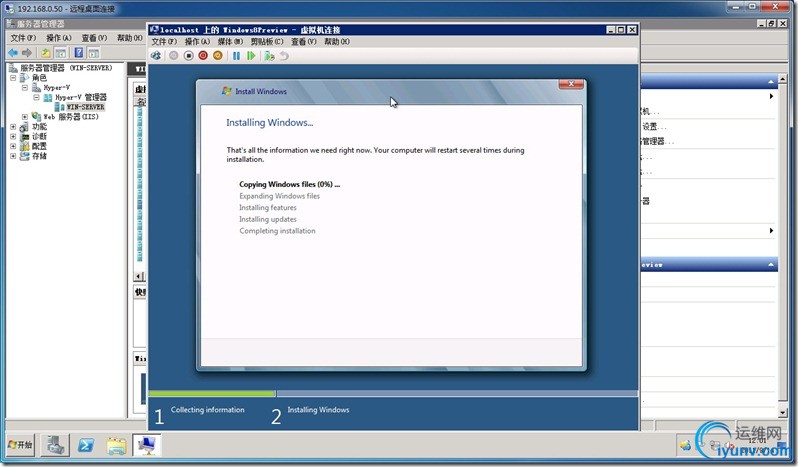
Task: Click the actions pane scrollbar down arrow
Action: 783,413
